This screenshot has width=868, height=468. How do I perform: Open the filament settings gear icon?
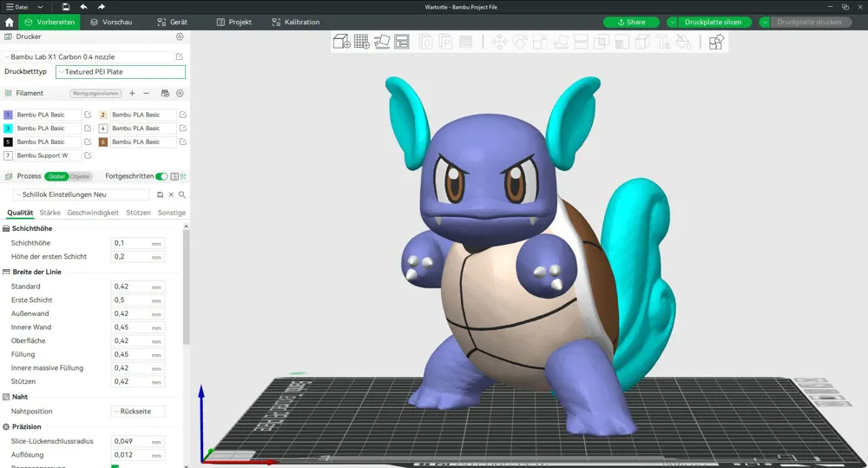pos(180,93)
